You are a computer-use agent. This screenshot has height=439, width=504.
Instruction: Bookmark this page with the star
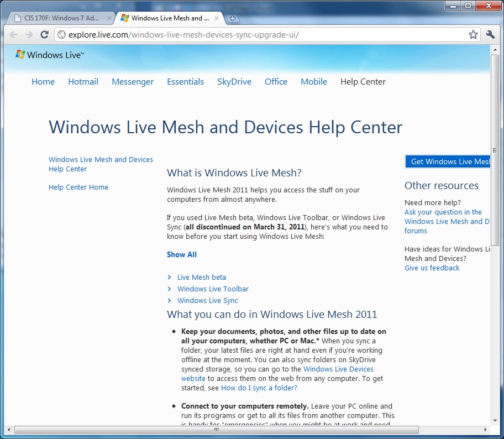(473, 34)
